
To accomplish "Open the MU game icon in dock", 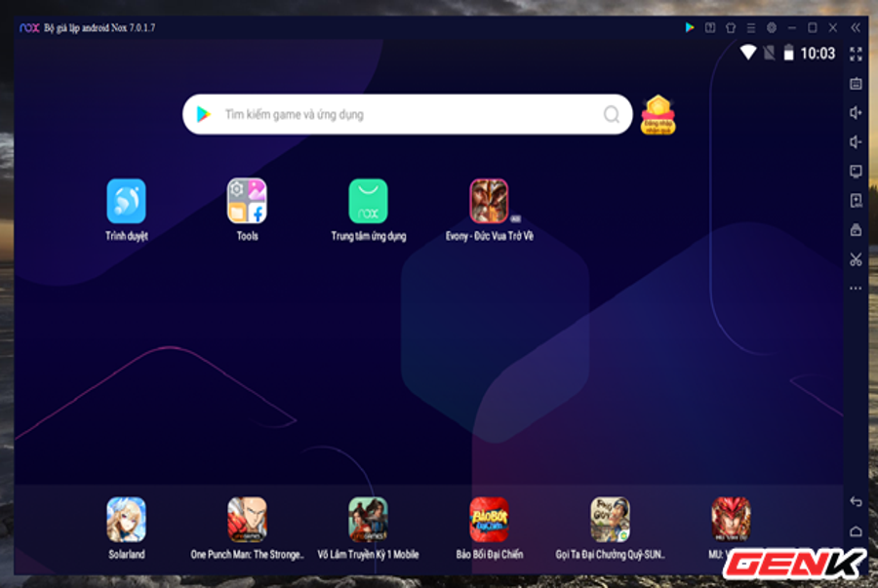I will [x=731, y=520].
